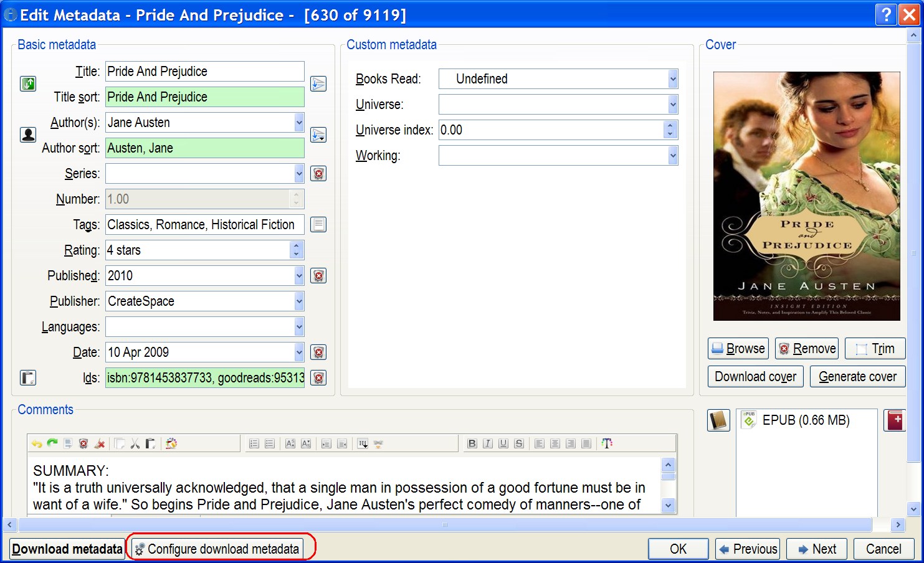Image resolution: width=924 pixels, height=563 pixels.
Task: Open the Author(s) dropdown
Action: pyautogui.click(x=299, y=123)
